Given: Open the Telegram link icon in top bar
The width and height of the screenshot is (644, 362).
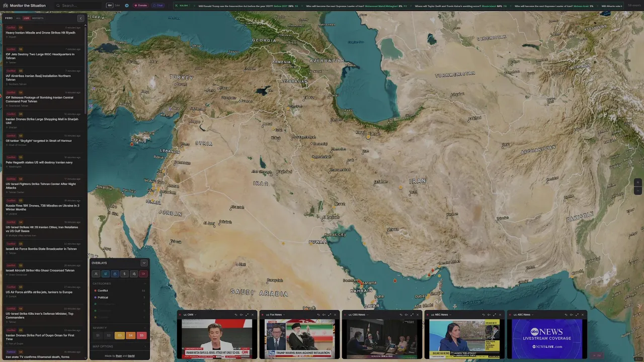Looking at the screenshot, I should pos(127,6).
